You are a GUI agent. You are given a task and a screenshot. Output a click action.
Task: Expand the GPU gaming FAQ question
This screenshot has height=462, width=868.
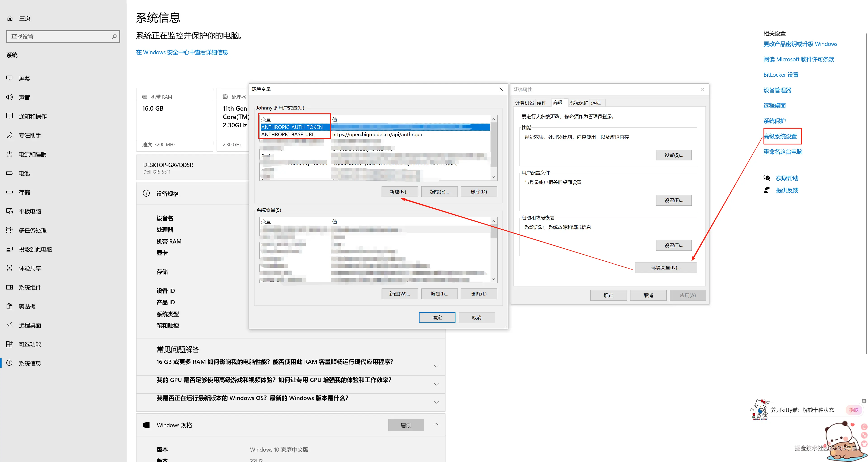[x=436, y=384]
